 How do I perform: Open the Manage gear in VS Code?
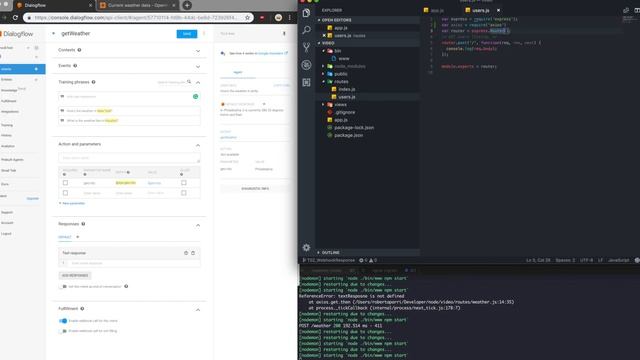tap(306, 247)
